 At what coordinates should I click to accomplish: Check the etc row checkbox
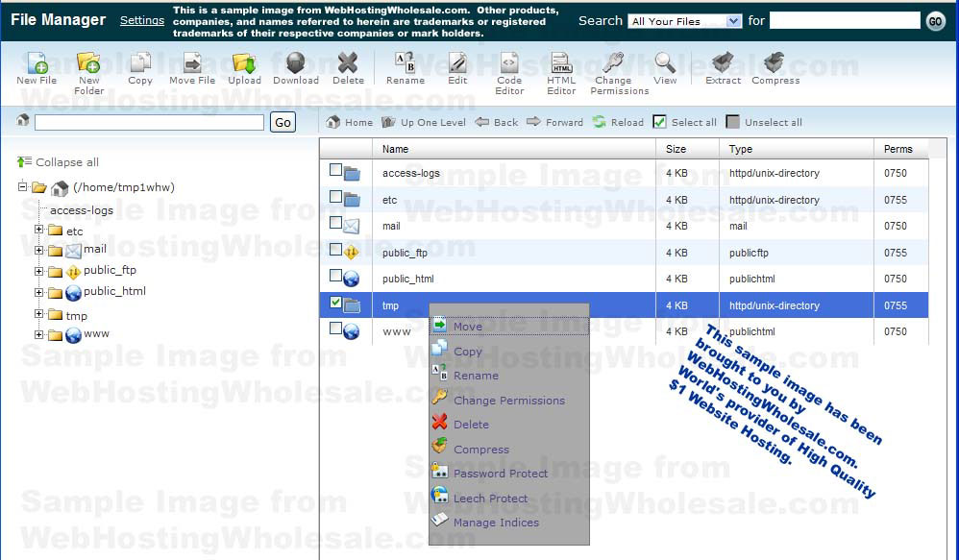coord(335,196)
